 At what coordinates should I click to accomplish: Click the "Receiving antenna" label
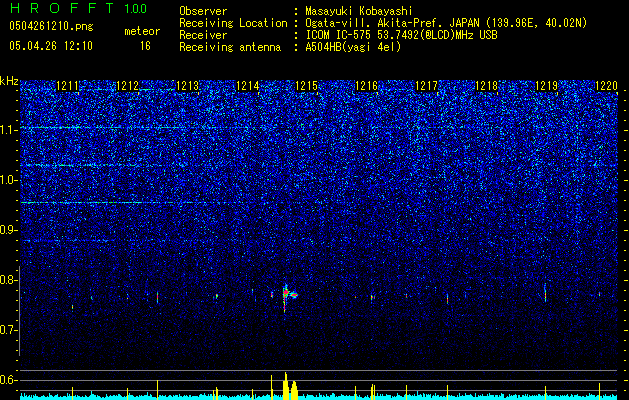pyautogui.click(x=230, y=47)
